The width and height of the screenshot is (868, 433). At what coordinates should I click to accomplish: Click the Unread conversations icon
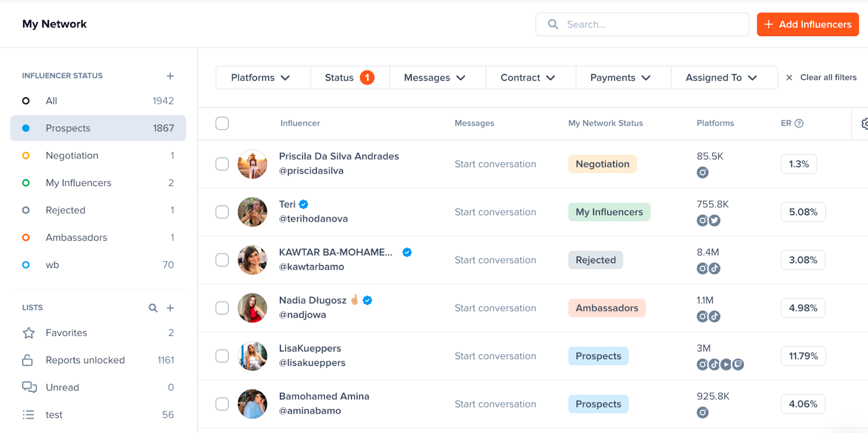click(29, 387)
